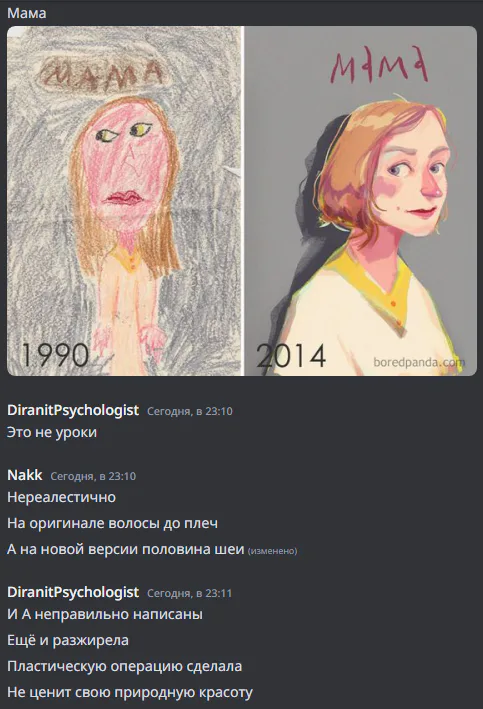Click the '2014' year label in the image
The image size is (483, 709).
[291, 356]
